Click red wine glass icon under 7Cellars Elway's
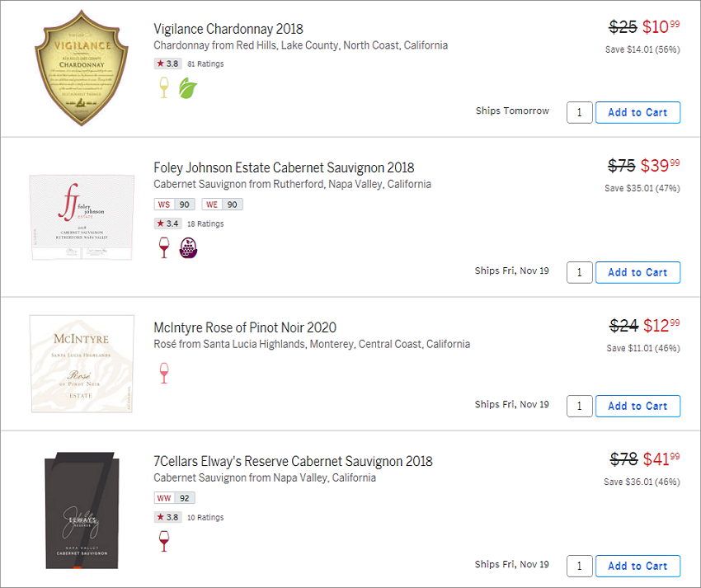701x588 pixels. pos(164,541)
